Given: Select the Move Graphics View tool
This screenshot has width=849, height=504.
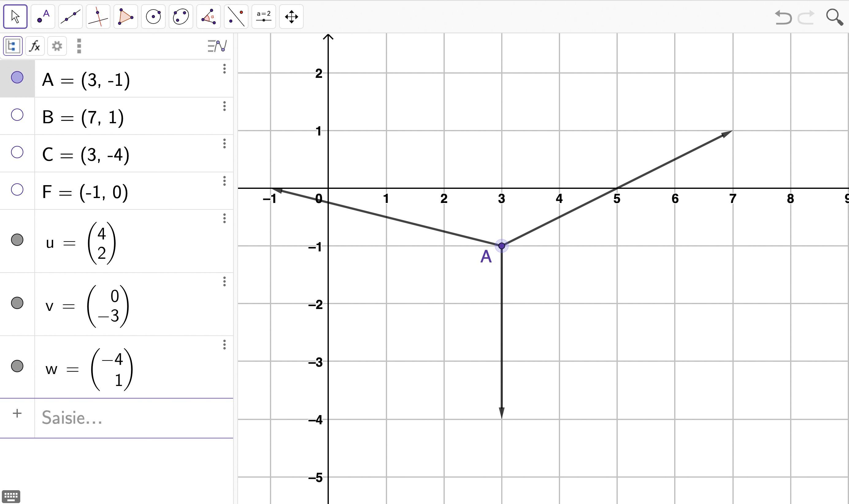Looking at the screenshot, I should pos(291,17).
